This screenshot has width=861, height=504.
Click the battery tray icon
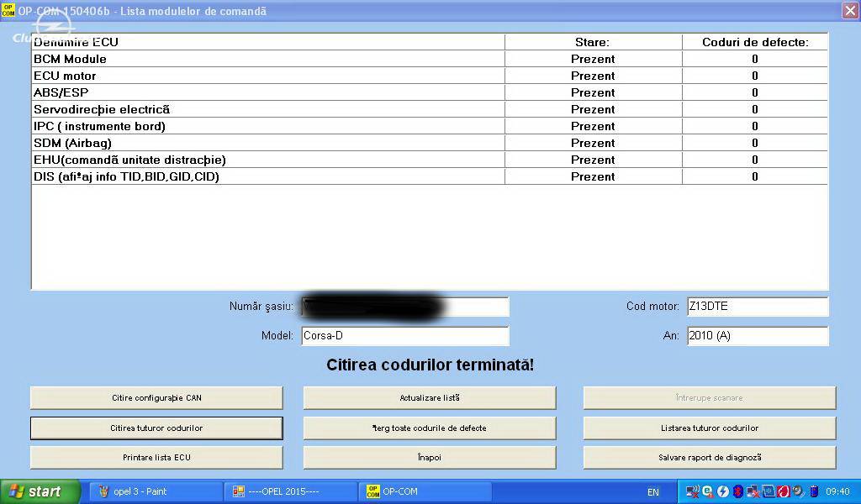click(814, 491)
